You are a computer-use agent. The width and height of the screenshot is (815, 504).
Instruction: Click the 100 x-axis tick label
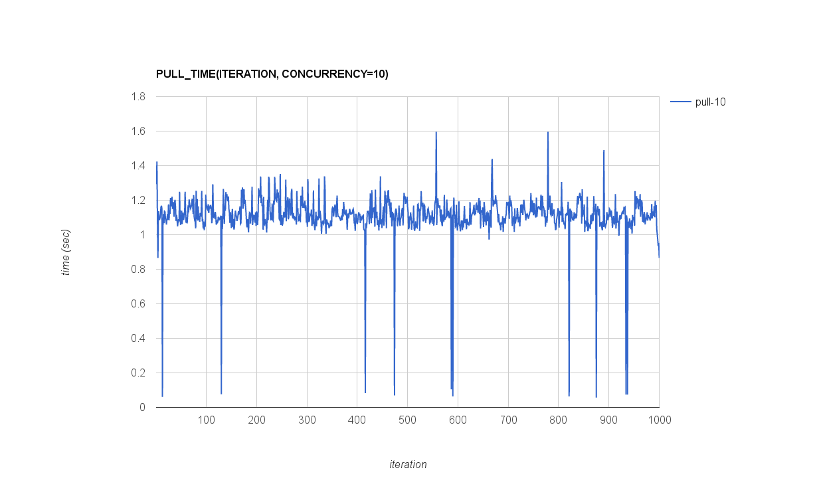click(206, 420)
